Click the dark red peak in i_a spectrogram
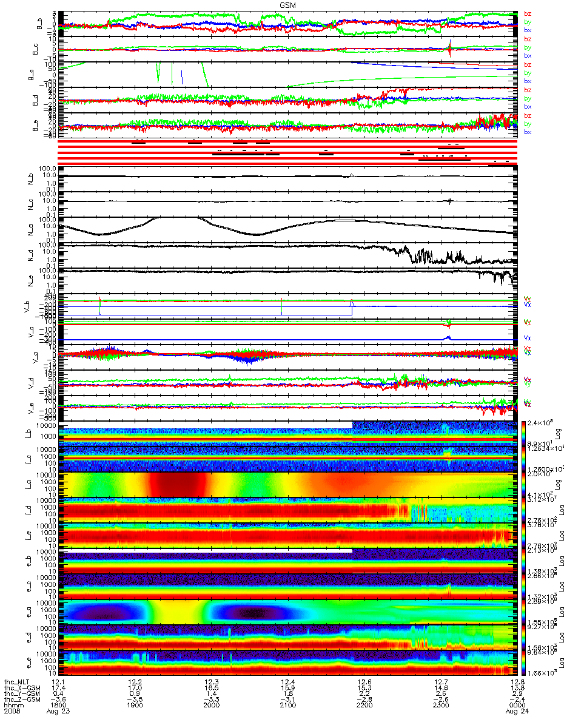564x728 pixels. 176,484
